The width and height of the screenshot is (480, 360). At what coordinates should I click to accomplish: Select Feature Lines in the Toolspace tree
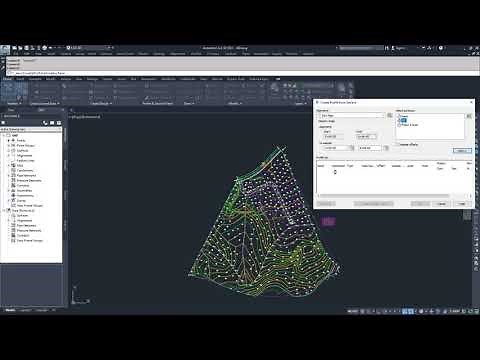pyautogui.click(x=25, y=160)
